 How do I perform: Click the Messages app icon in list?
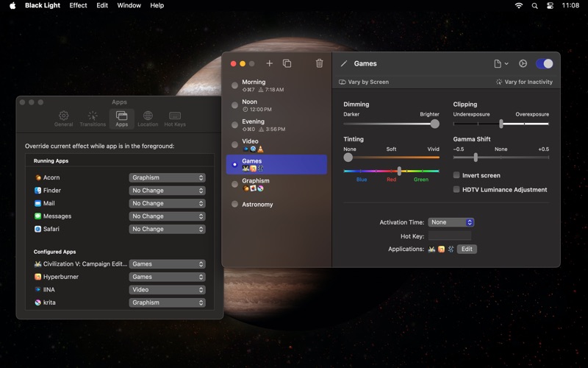click(x=38, y=216)
